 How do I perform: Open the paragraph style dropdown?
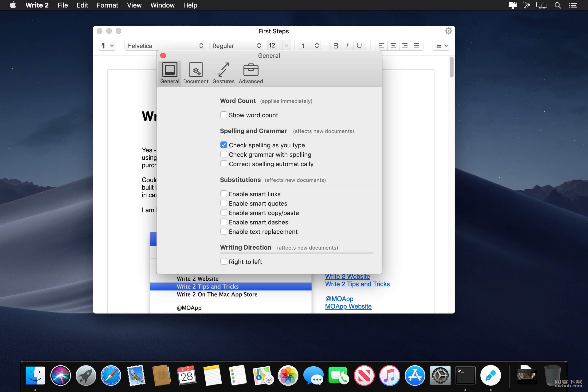click(x=107, y=46)
